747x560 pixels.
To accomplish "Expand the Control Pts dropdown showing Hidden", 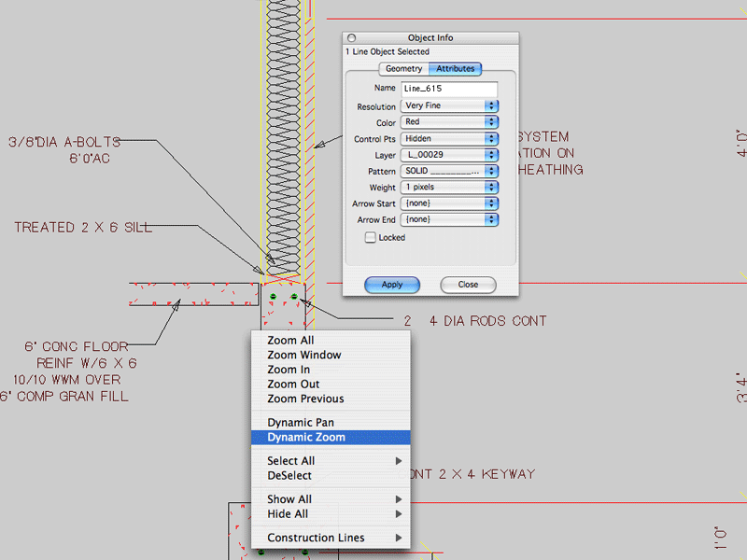I will click(x=449, y=139).
